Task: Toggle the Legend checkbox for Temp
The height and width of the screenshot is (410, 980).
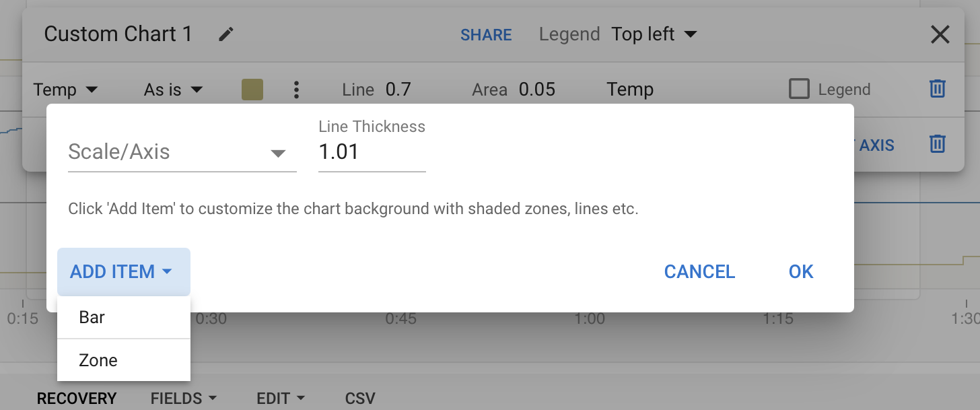Action: (x=799, y=89)
